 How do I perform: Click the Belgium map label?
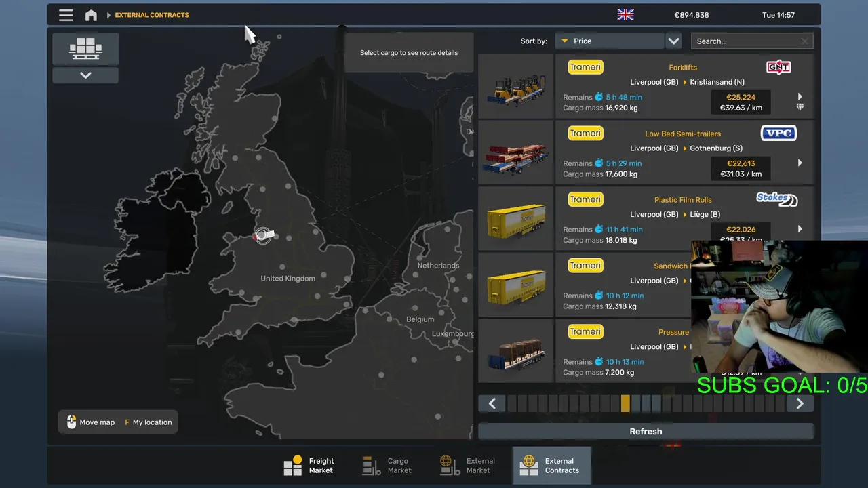(420, 319)
